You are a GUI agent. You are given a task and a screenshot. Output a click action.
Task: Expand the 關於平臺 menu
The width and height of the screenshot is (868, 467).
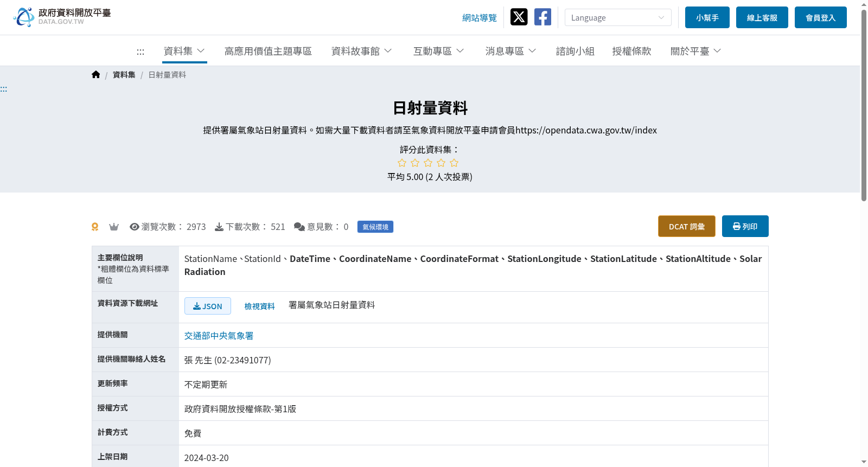tap(696, 51)
